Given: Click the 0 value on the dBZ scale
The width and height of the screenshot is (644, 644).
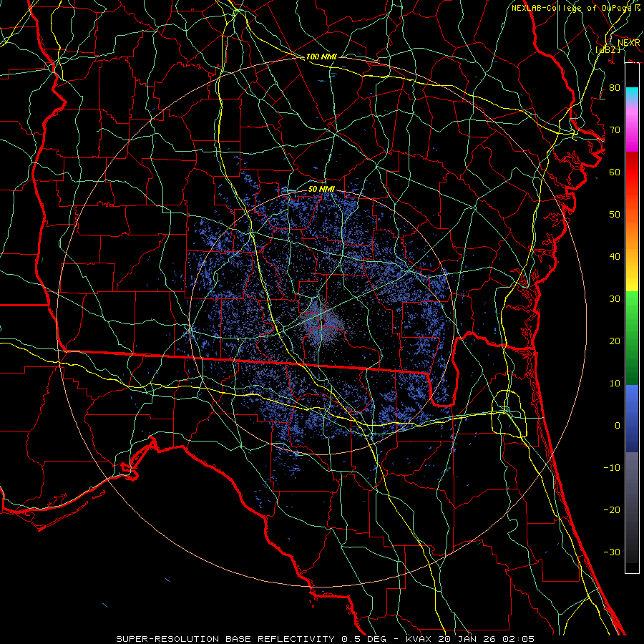Looking at the screenshot, I should 618,426.
